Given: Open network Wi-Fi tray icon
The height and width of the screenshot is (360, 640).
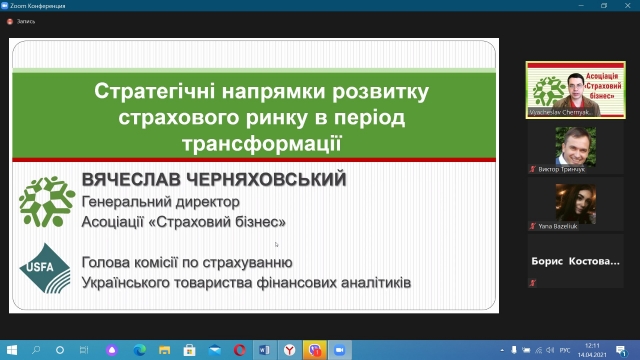Looking at the screenshot, I should [539, 350].
